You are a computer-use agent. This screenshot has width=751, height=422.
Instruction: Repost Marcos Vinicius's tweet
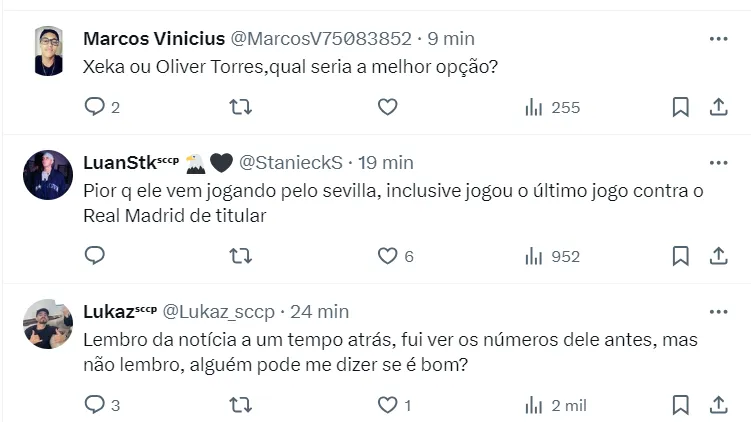pyautogui.click(x=241, y=107)
